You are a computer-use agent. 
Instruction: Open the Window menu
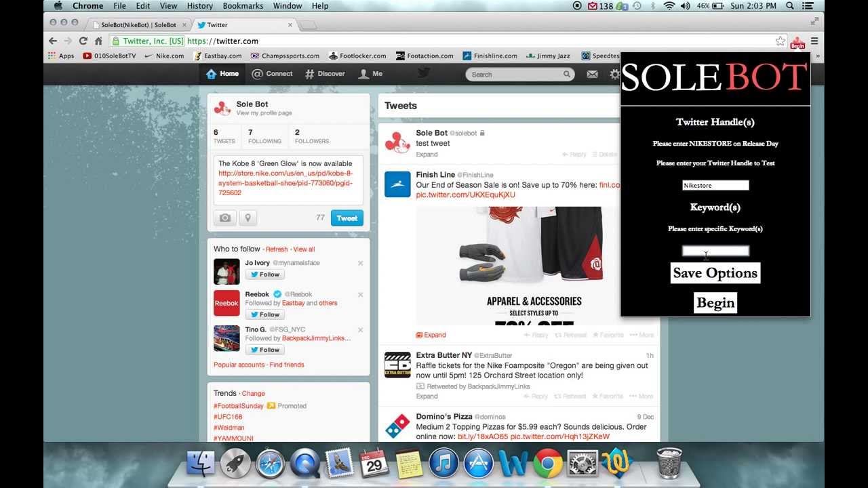(288, 6)
